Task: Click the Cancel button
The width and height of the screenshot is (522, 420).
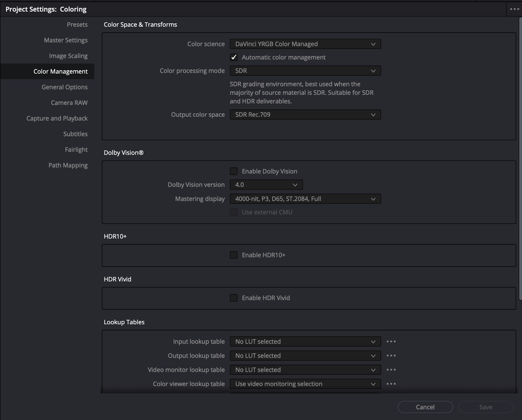Action: pyautogui.click(x=425, y=407)
